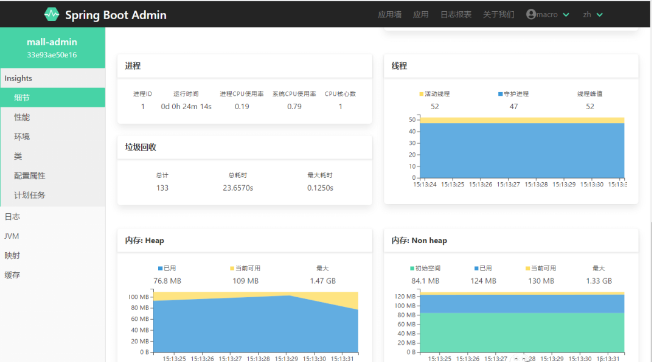Click the Heap 已用 blue legend swatch
Screen dimensions: 652x362
pos(160,268)
